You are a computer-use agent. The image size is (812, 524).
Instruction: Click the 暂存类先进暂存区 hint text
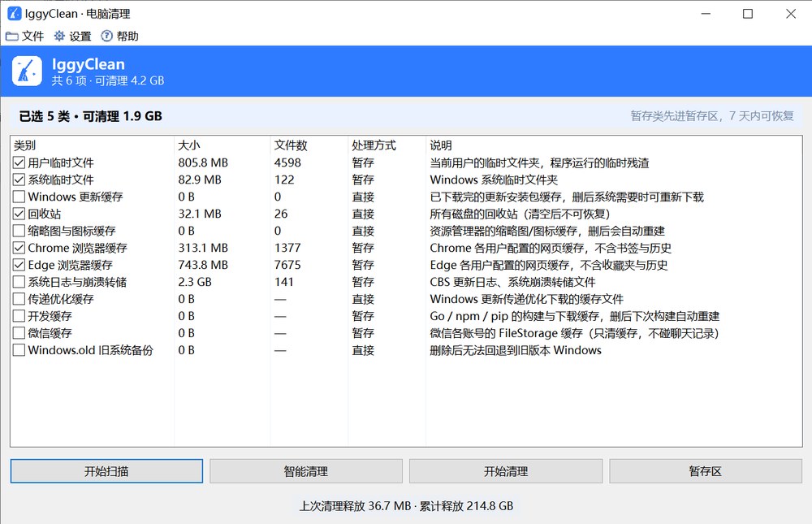(712, 116)
